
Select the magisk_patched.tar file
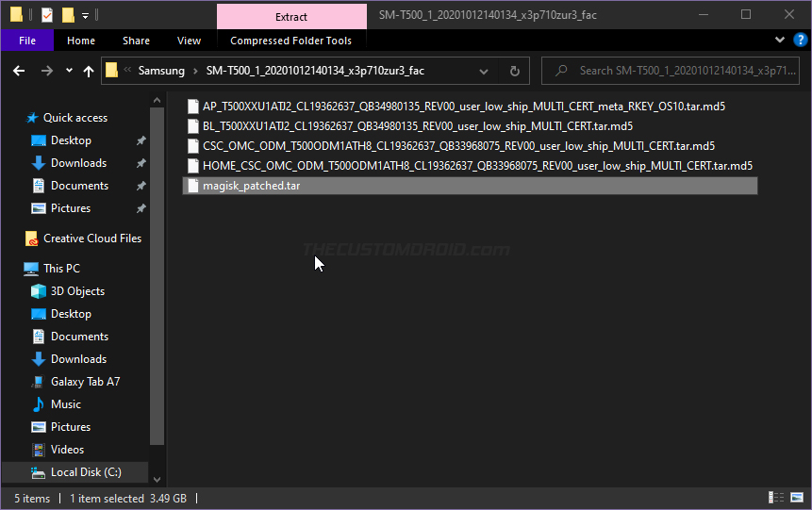471,186
